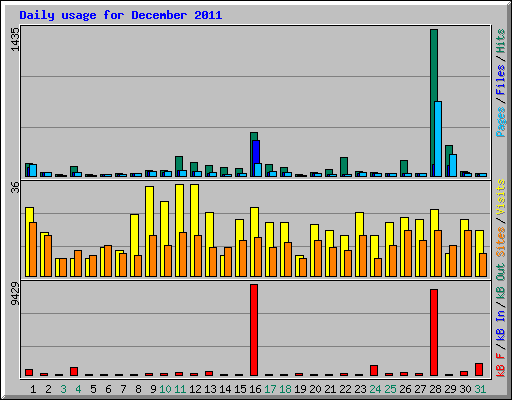Click the green day 18 label
The height and width of the screenshot is (400, 512).
285,389
